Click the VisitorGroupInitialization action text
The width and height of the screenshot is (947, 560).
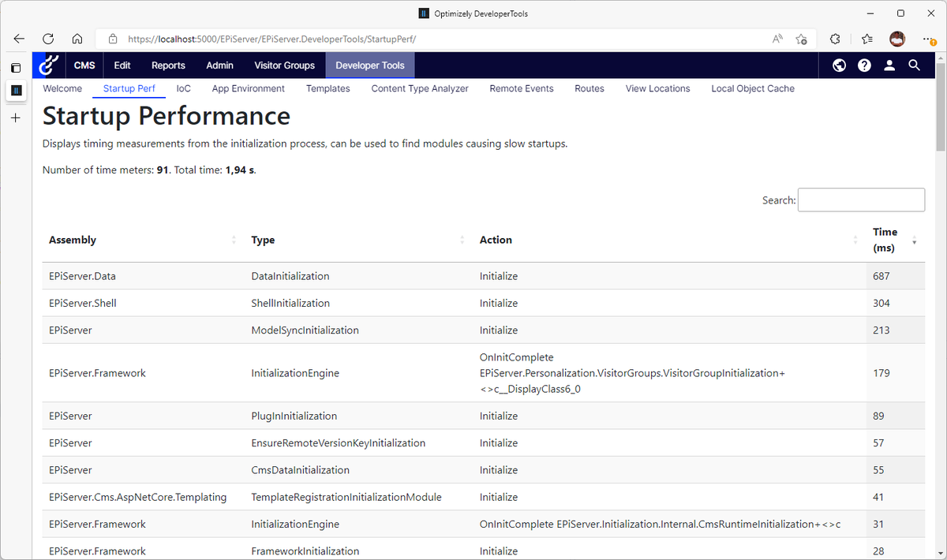pyautogui.click(x=632, y=372)
